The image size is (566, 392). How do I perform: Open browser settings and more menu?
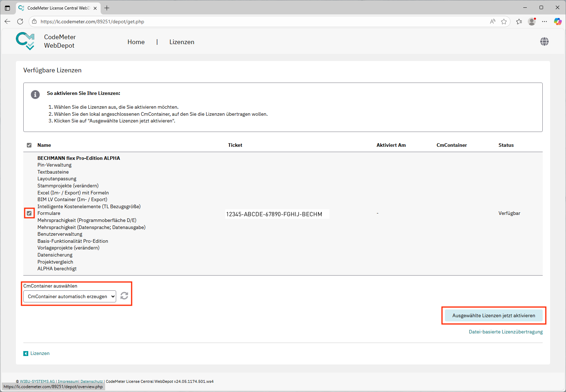pos(544,22)
